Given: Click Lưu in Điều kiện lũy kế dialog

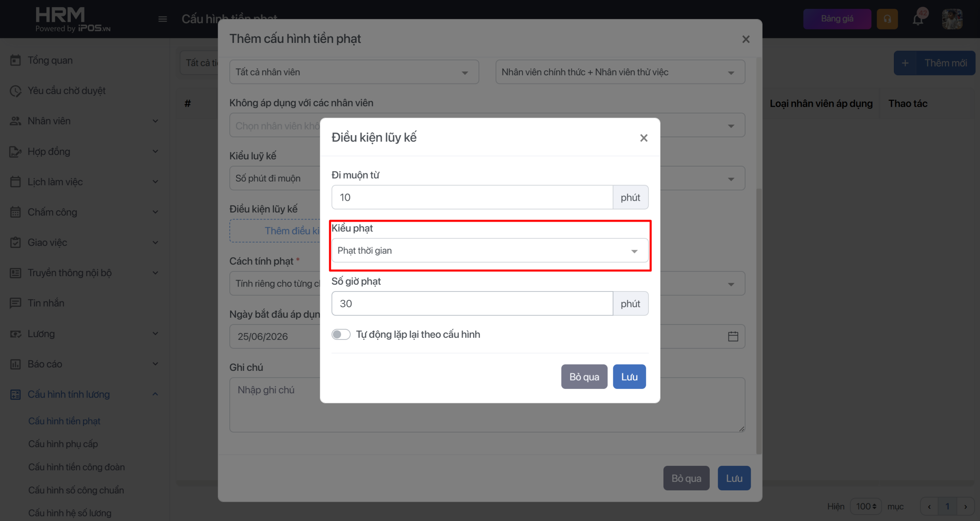Looking at the screenshot, I should (629, 377).
